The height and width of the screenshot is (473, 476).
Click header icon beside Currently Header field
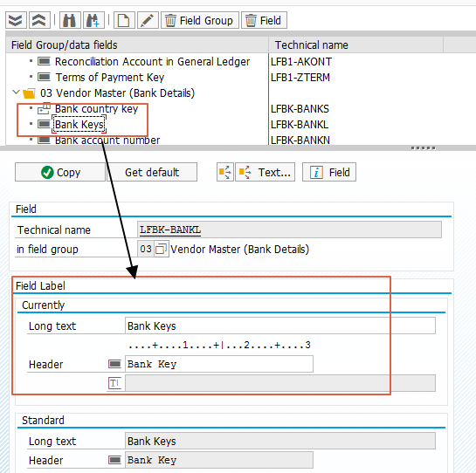pyautogui.click(x=114, y=364)
